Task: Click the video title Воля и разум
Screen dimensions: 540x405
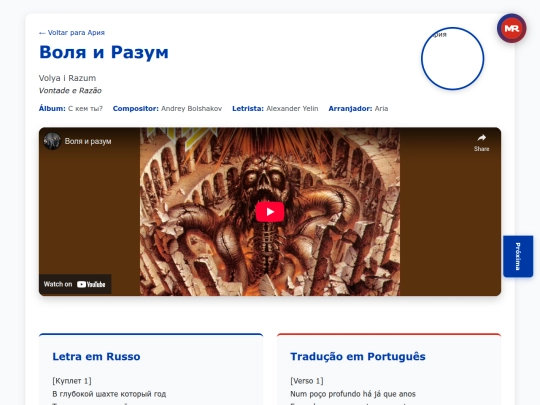Action: pos(88,141)
